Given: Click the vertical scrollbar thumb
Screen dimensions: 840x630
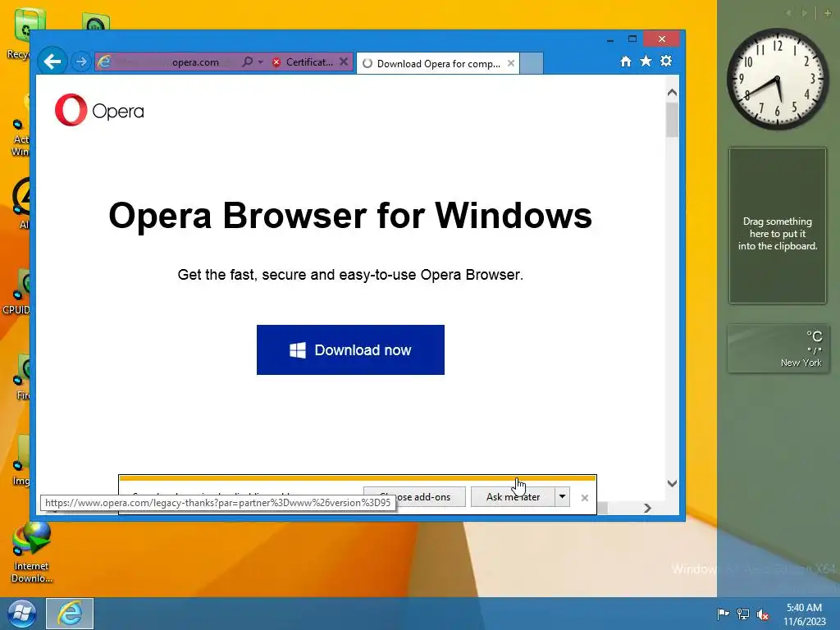Looking at the screenshot, I should point(673,120).
